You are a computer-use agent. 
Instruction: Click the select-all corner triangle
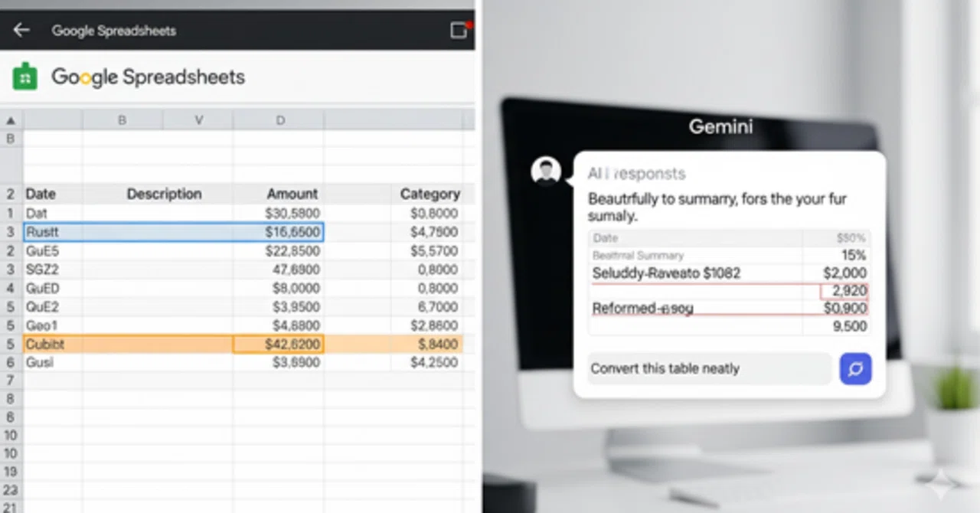pyautogui.click(x=11, y=119)
